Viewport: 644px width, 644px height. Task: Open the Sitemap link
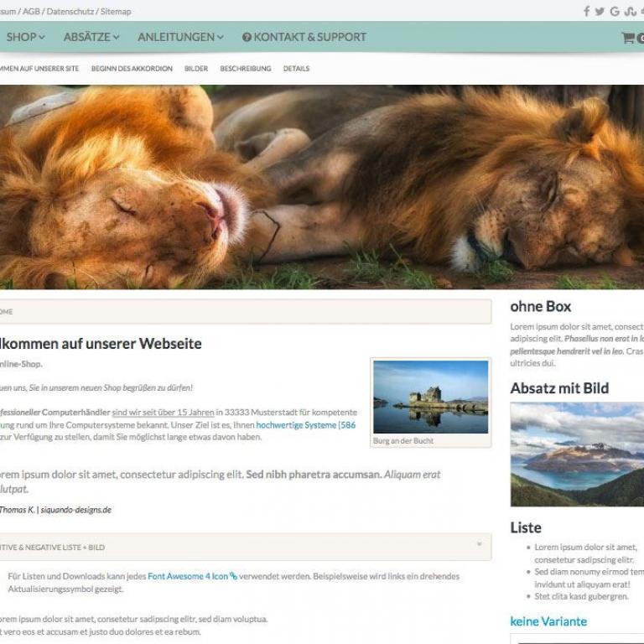(116, 12)
